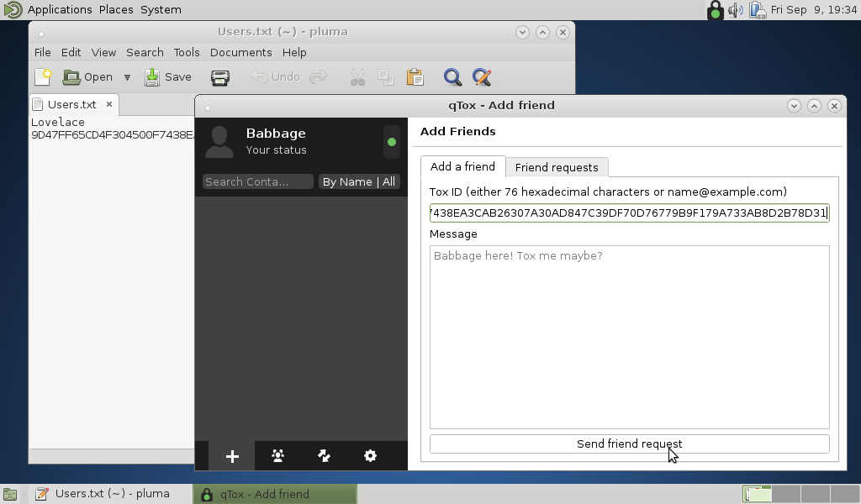
Task: Click the add friend plus icon
Action: tap(232, 456)
